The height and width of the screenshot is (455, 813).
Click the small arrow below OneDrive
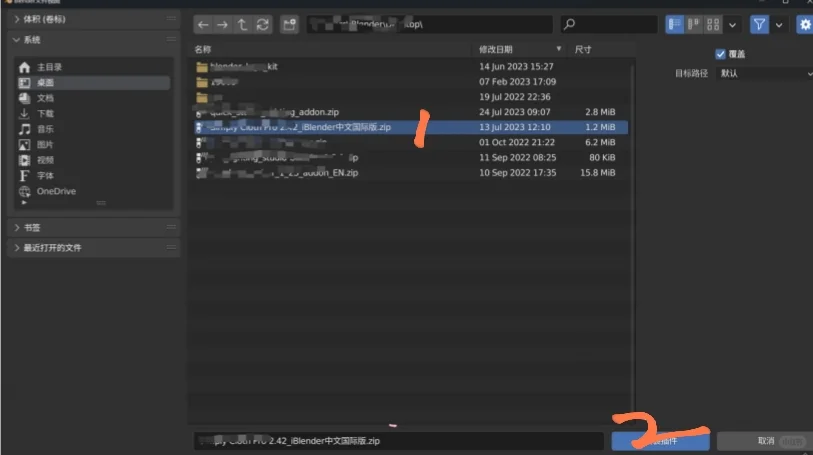pyautogui.click(x=24, y=203)
